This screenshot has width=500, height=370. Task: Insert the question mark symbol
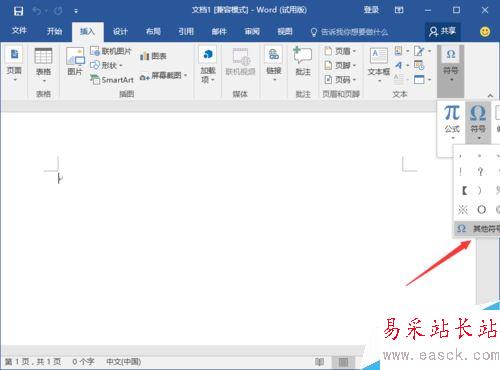click(480, 172)
